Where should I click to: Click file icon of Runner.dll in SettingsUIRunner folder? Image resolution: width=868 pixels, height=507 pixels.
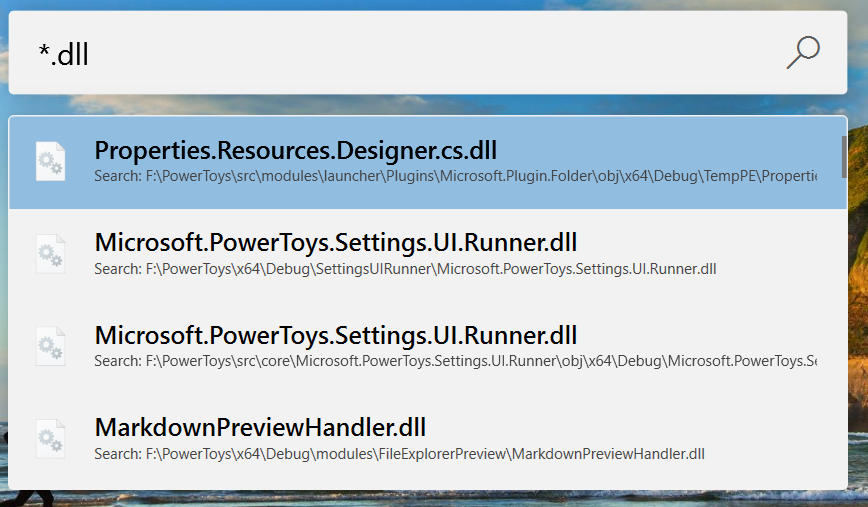[x=50, y=254]
